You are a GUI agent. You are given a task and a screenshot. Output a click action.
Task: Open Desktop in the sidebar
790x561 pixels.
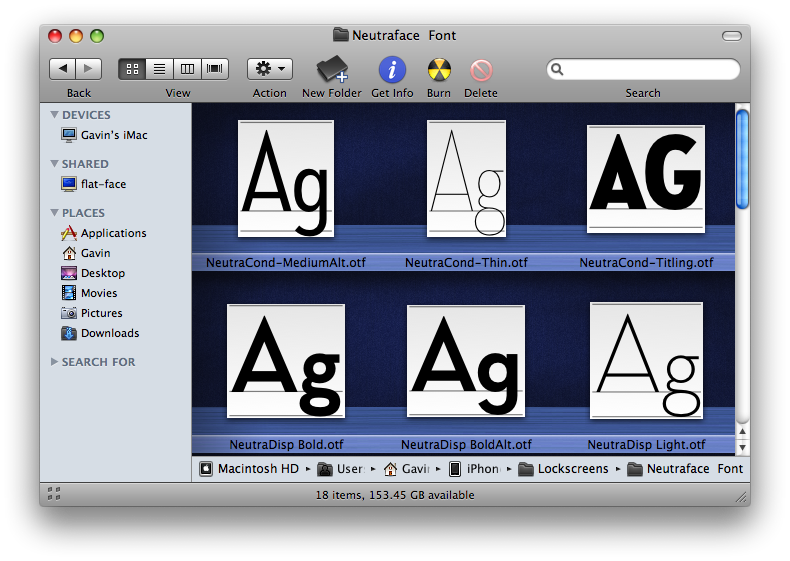[93, 273]
